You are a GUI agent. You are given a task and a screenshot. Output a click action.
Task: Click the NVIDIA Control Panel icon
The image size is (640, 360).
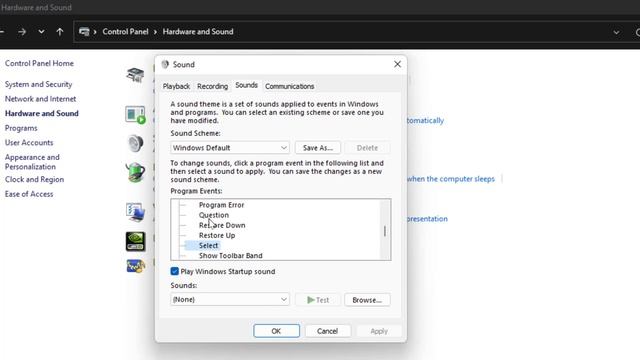(x=135, y=241)
